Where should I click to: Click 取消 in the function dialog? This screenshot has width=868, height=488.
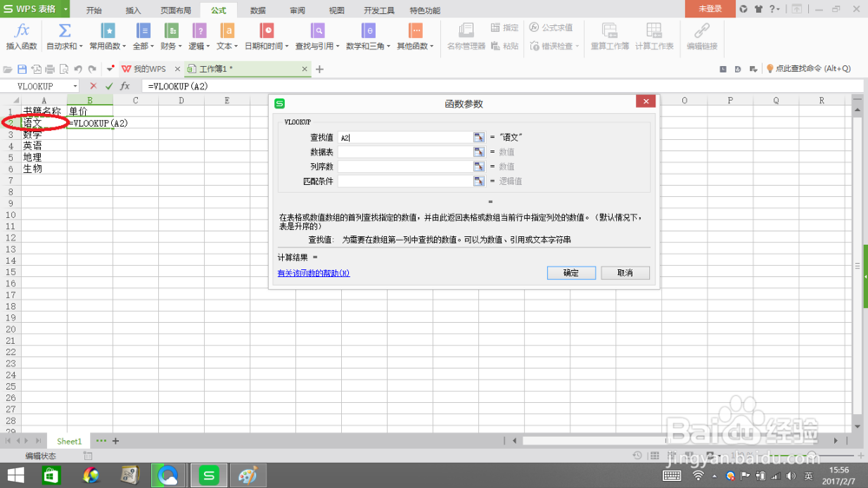coord(625,273)
